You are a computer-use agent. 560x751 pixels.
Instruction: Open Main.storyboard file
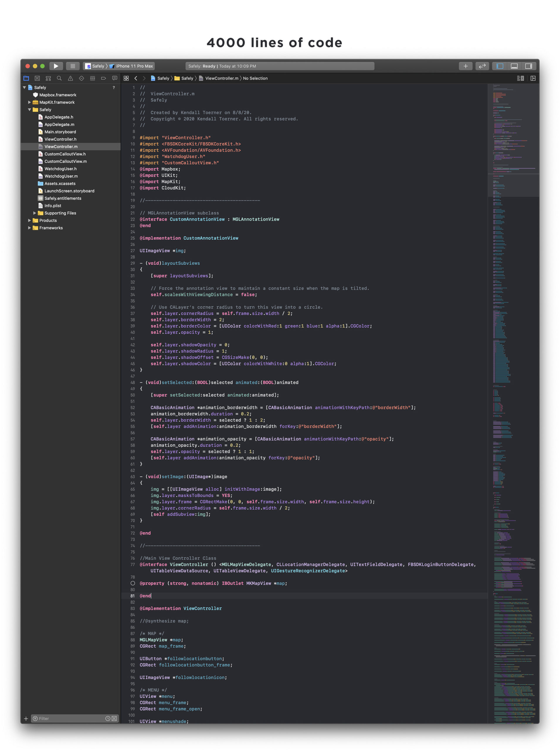click(x=60, y=132)
